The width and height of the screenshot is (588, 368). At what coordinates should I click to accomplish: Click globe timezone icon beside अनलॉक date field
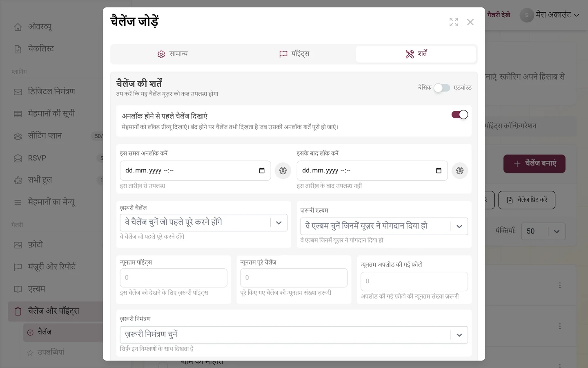pos(283,171)
